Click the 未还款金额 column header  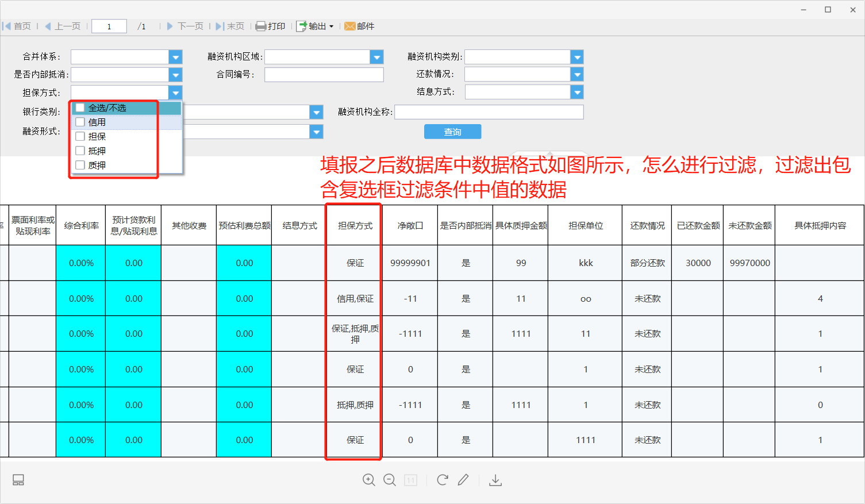point(749,225)
